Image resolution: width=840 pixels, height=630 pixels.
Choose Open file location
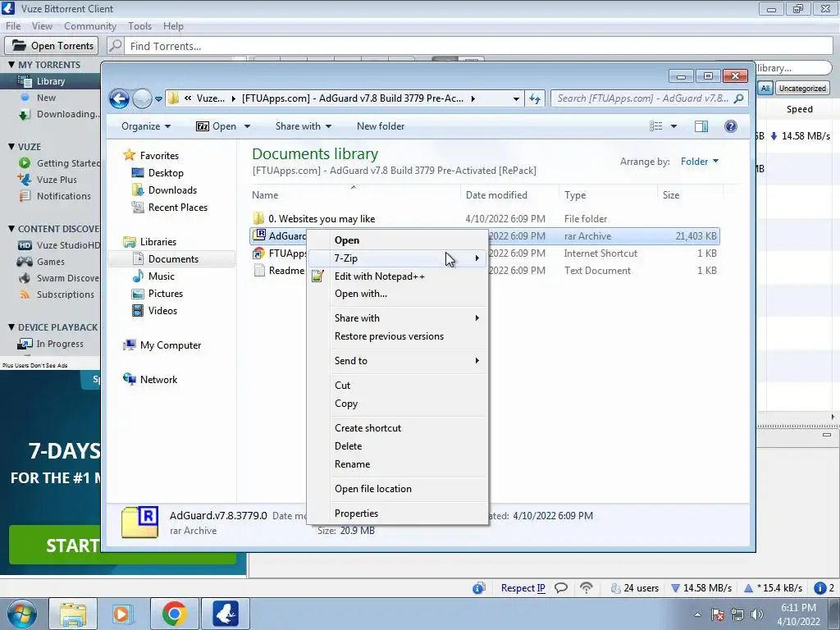[398, 489]
